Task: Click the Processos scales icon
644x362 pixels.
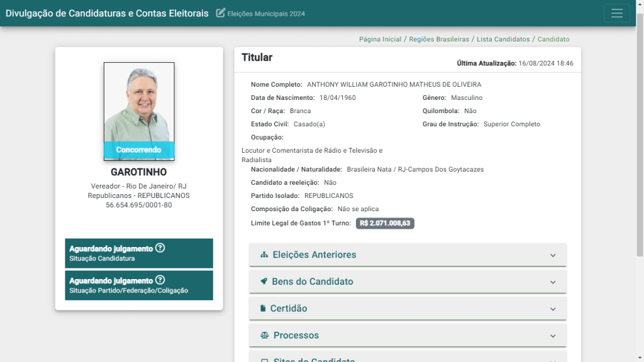Action: (x=265, y=336)
